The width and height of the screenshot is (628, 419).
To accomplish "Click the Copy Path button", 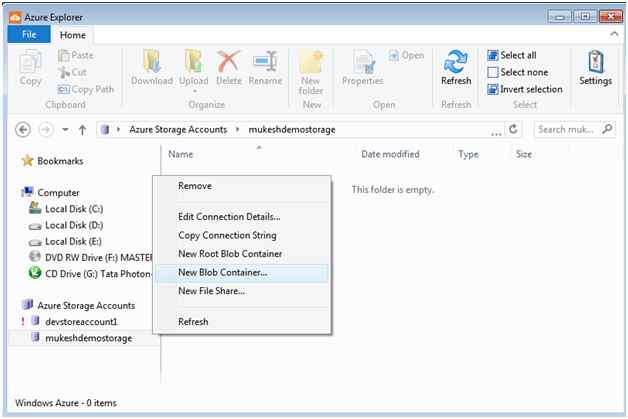I will coord(86,89).
